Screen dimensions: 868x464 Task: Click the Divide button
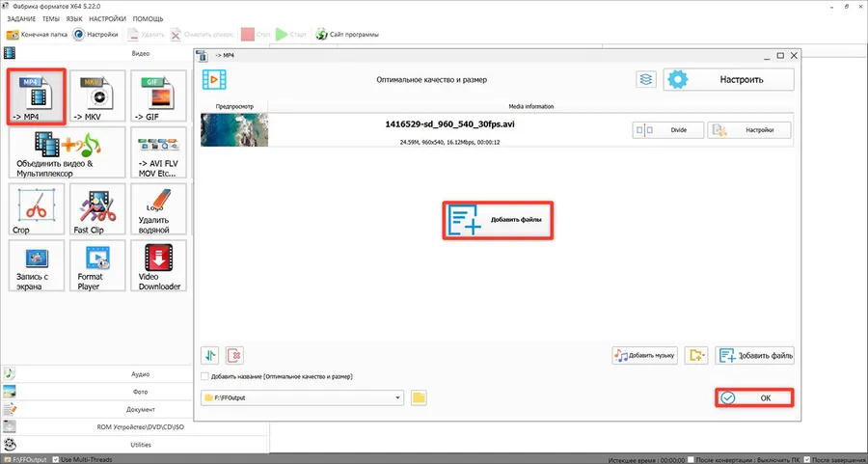[x=668, y=130]
